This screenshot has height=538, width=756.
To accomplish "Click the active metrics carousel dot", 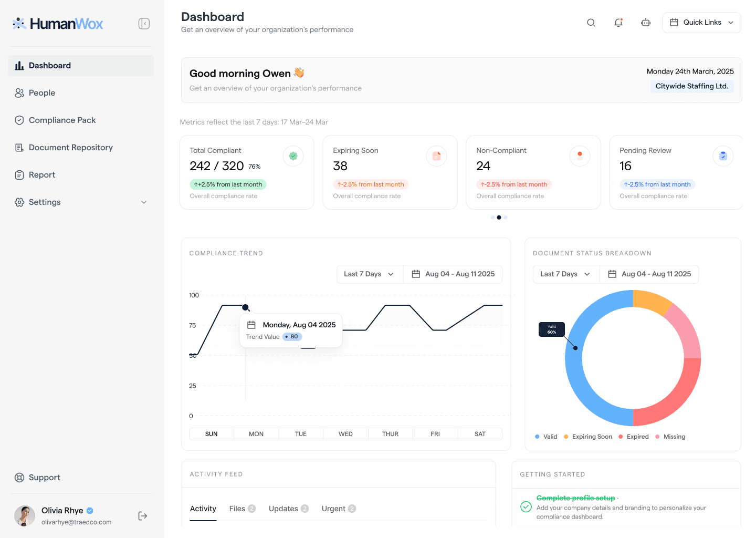I will (x=499, y=218).
